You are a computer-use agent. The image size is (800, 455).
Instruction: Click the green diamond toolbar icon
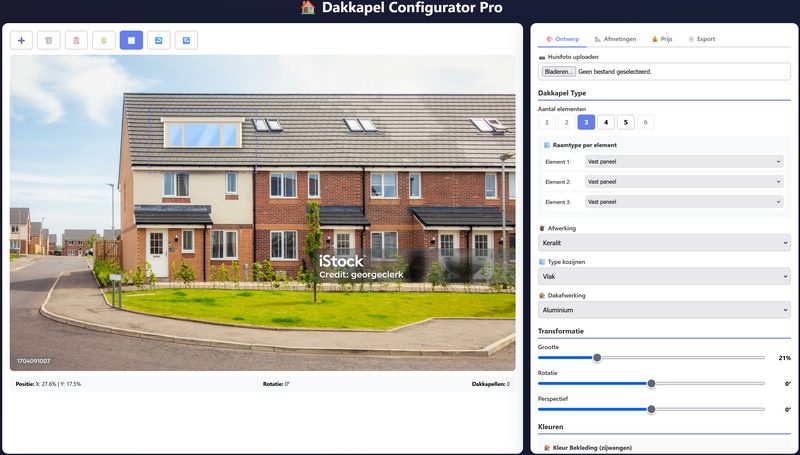tap(104, 40)
